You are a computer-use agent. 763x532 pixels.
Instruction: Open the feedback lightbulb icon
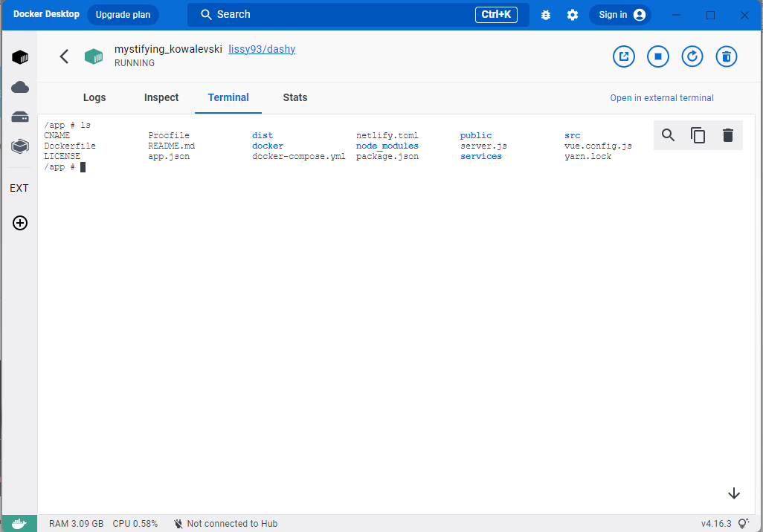tap(744, 523)
